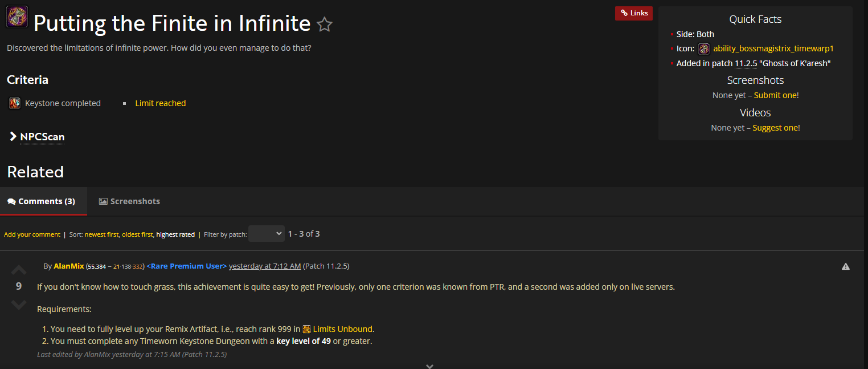
Task: Click the achievement icon beside the title
Action: (17, 17)
